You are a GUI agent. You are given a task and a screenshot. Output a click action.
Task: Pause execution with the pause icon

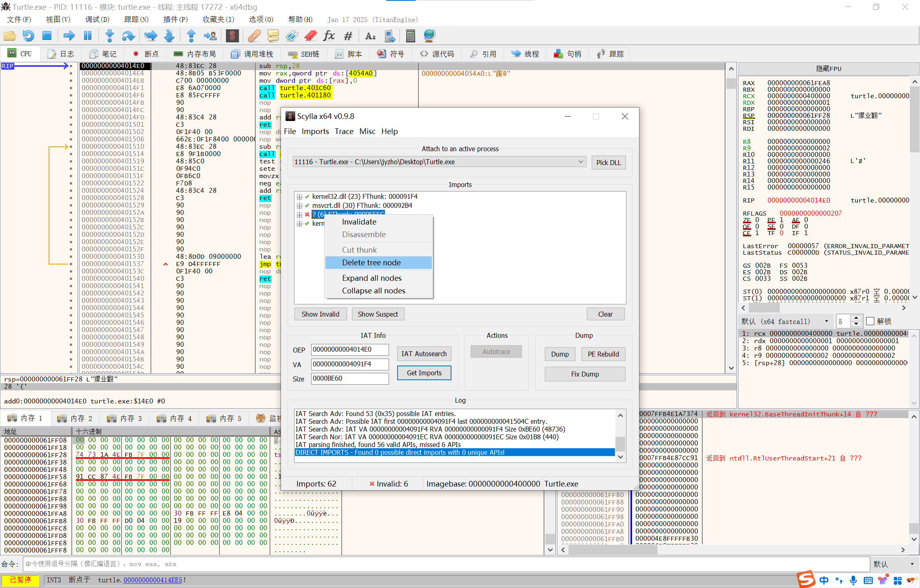point(88,36)
